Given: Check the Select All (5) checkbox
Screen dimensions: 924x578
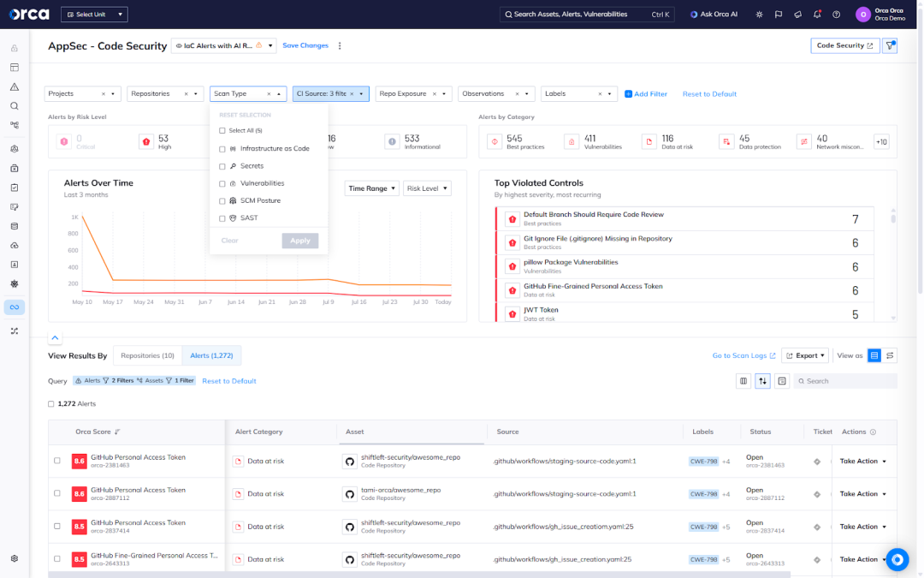Looking at the screenshot, I should click(222, 130).
